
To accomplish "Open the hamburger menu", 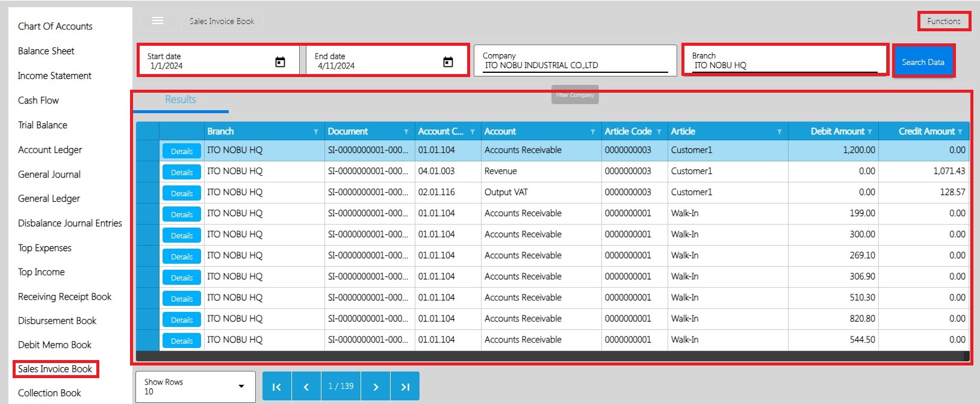I will pos(158,21).
